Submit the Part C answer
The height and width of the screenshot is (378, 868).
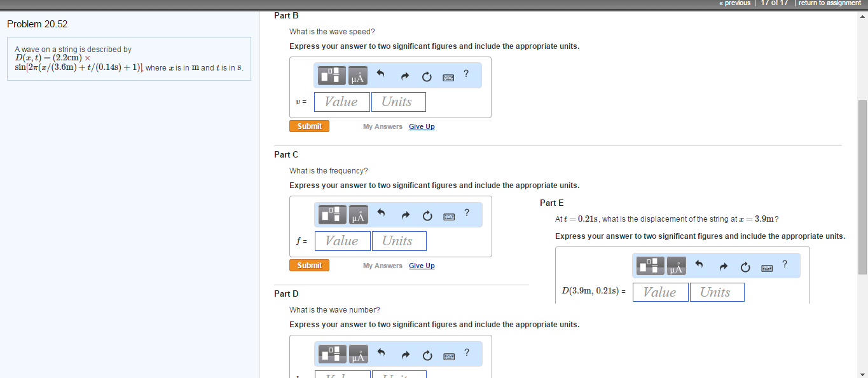click(309, 265)
